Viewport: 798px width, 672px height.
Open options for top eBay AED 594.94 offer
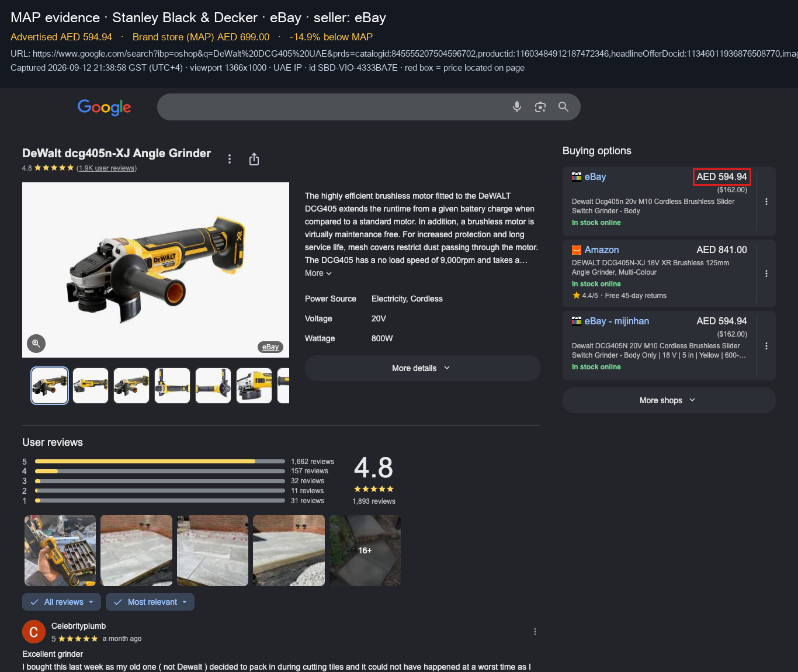766,202
